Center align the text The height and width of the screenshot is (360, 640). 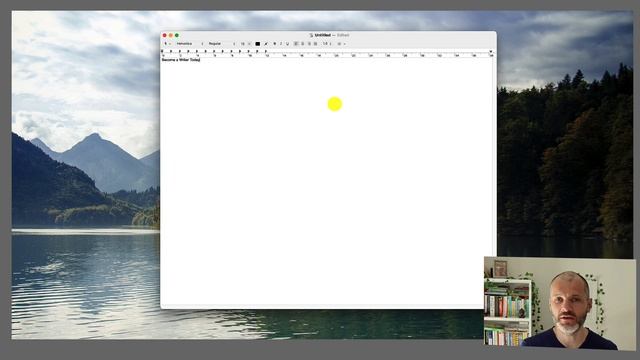302,44
